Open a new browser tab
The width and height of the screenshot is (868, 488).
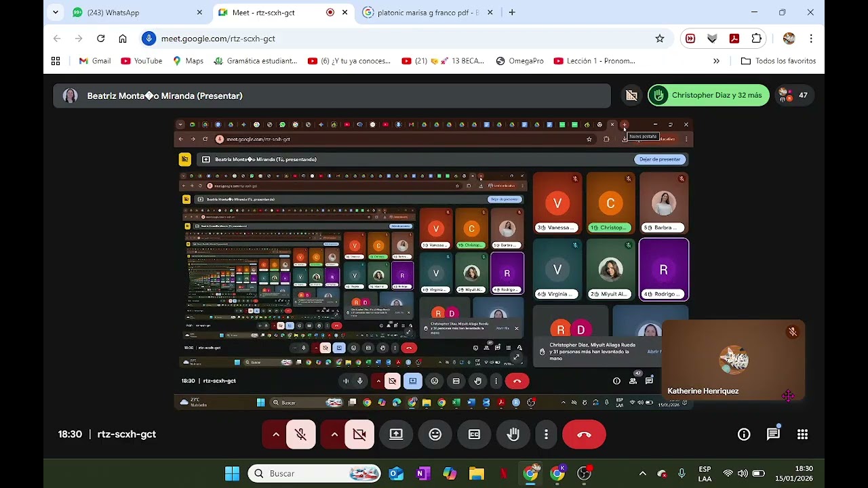point(512,12)
